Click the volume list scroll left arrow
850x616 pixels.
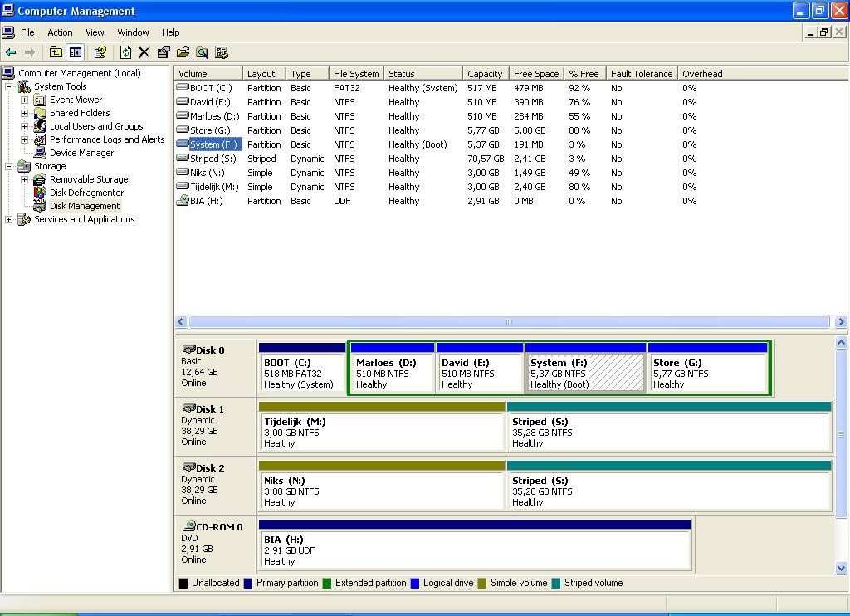181,321
